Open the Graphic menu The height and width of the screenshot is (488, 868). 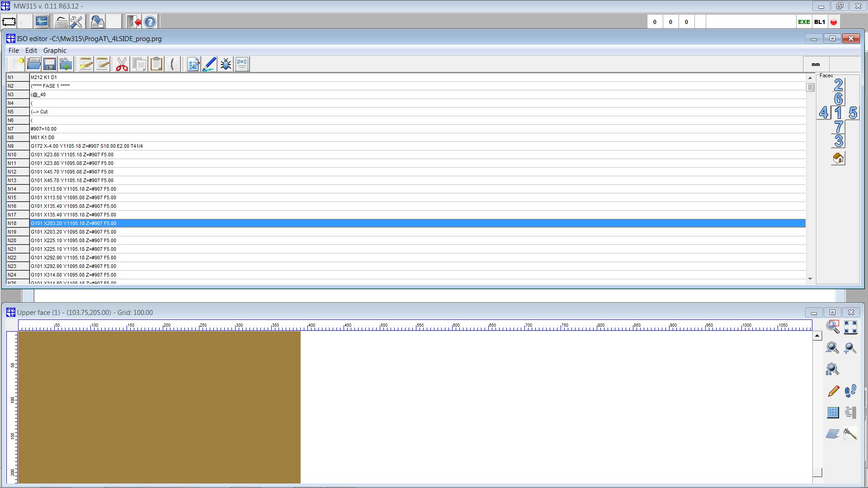click(x=55, y=51)
